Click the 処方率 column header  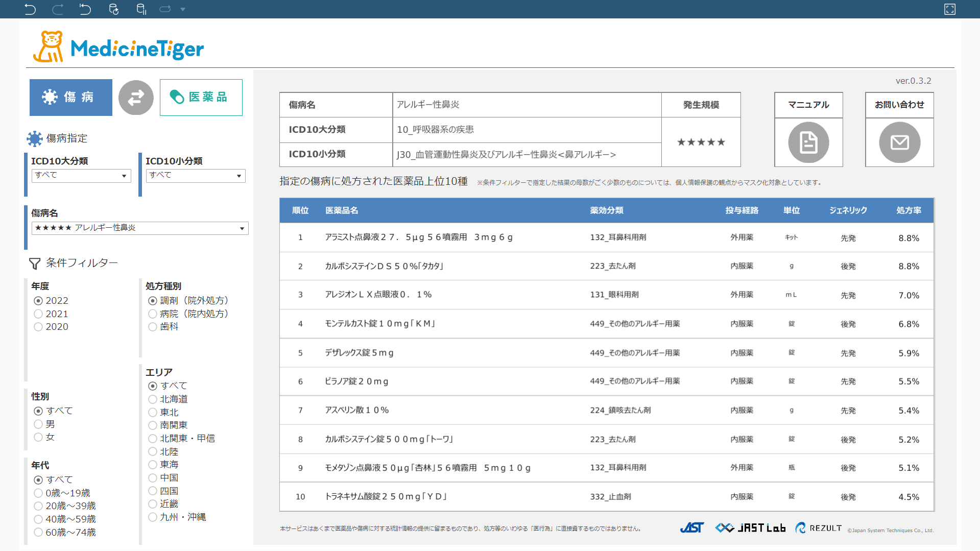(909, 210)
